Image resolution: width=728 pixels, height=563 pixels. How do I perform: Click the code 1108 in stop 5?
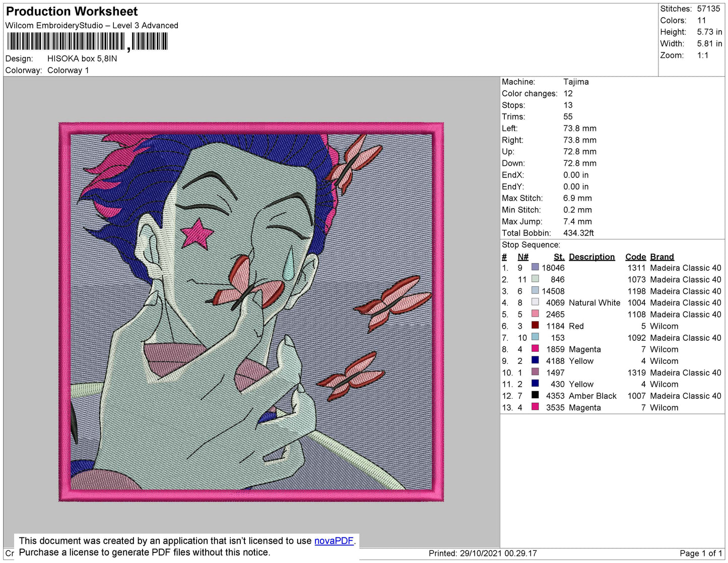click(636, 314)
